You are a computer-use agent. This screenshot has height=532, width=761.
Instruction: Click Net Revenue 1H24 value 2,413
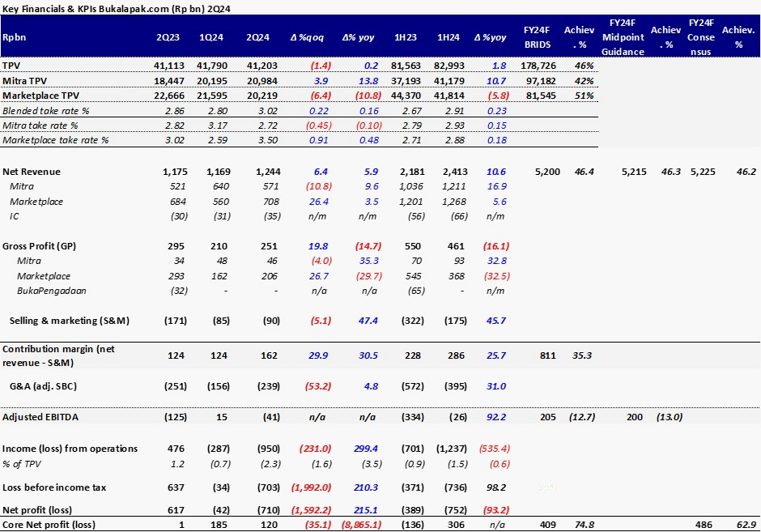coord(455,172)
